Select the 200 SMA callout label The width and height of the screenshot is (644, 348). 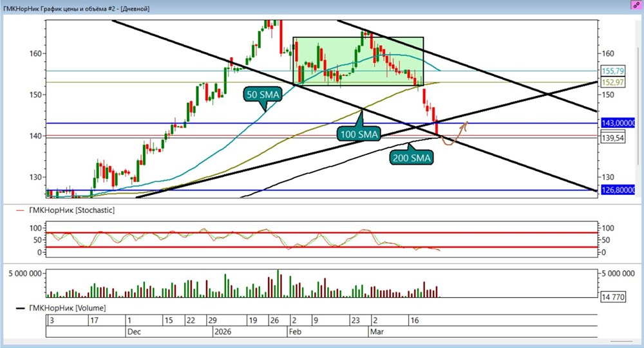point(412,158)
